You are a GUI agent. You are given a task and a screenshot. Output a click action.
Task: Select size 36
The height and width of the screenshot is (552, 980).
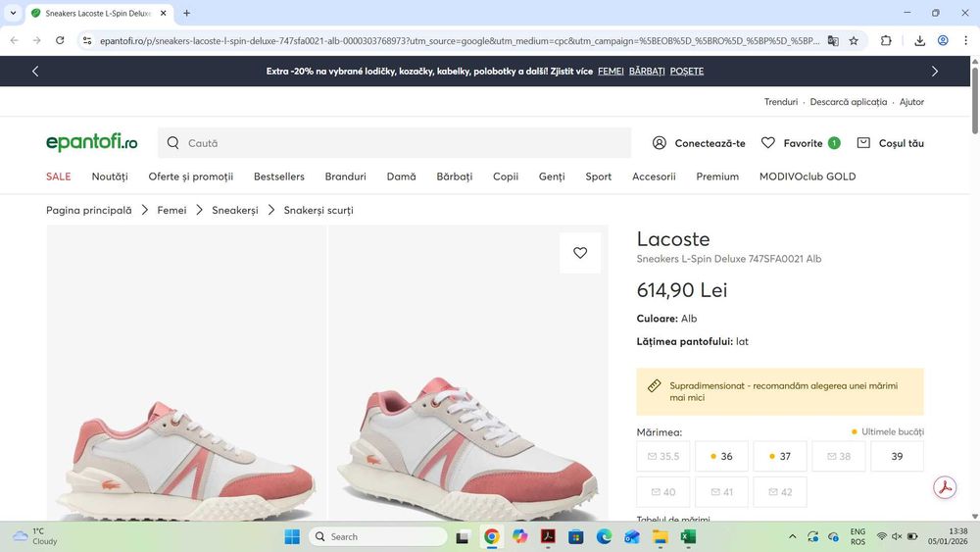[721, 456]
